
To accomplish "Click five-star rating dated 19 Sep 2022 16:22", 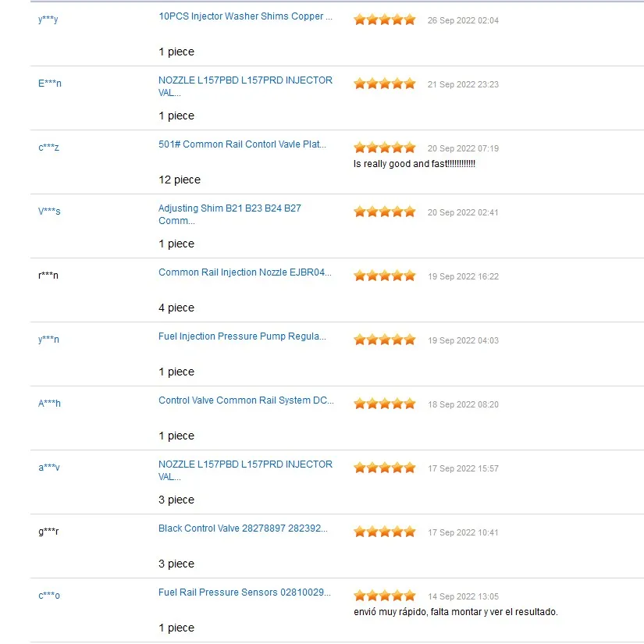I will 384,276.
